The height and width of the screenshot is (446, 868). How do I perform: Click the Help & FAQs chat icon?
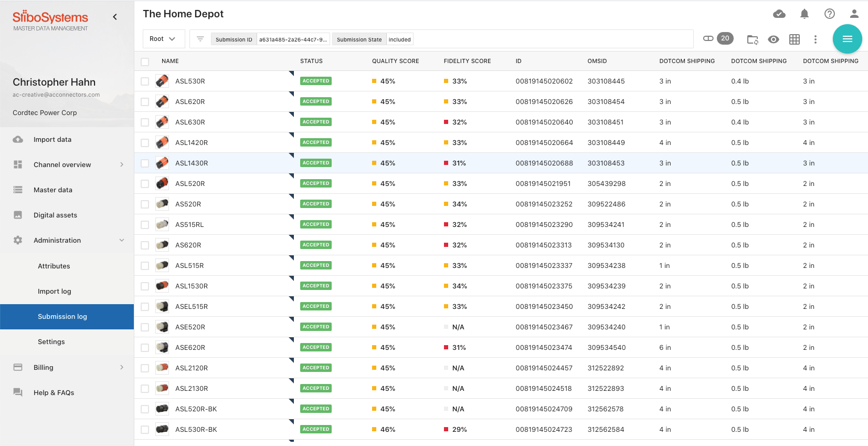pos(18,392)
